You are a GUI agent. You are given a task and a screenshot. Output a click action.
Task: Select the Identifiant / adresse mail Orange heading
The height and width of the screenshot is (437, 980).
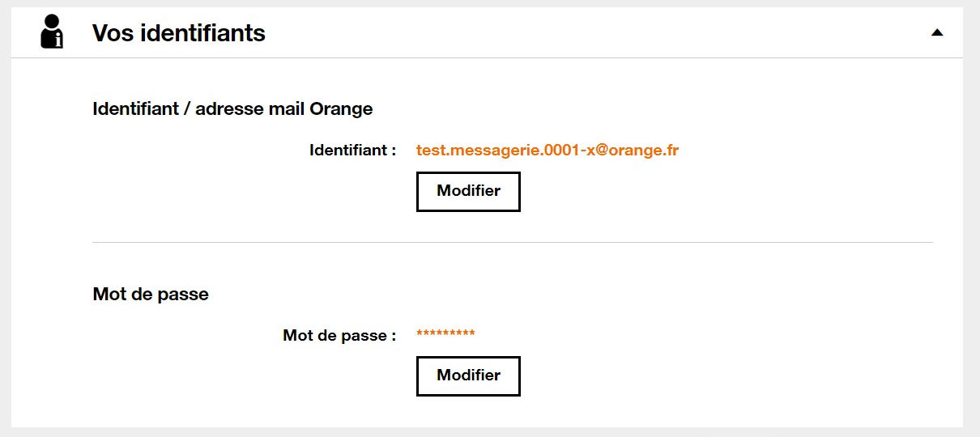click(233, 108)
